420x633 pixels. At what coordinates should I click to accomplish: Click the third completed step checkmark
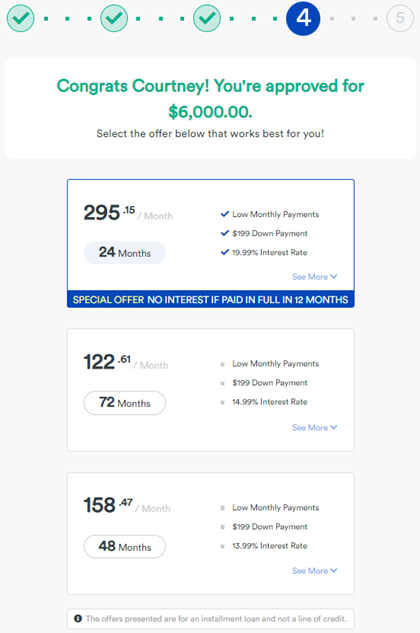[x=207, y=18]
